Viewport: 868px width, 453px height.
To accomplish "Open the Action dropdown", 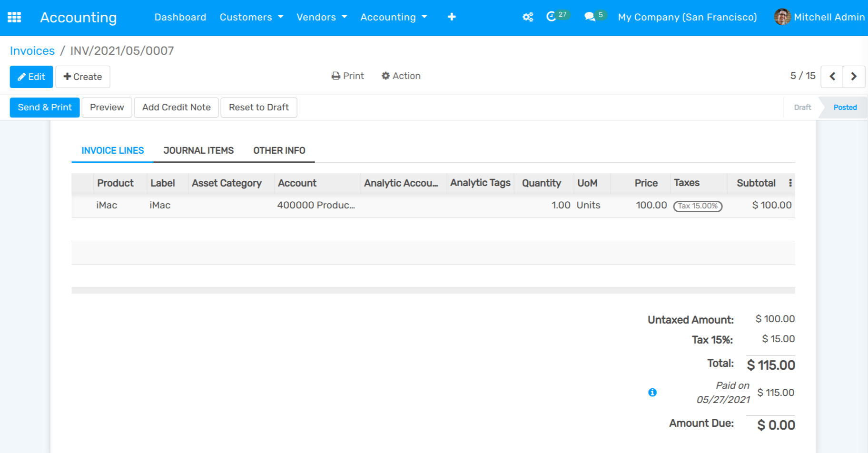I will [401, 76].
